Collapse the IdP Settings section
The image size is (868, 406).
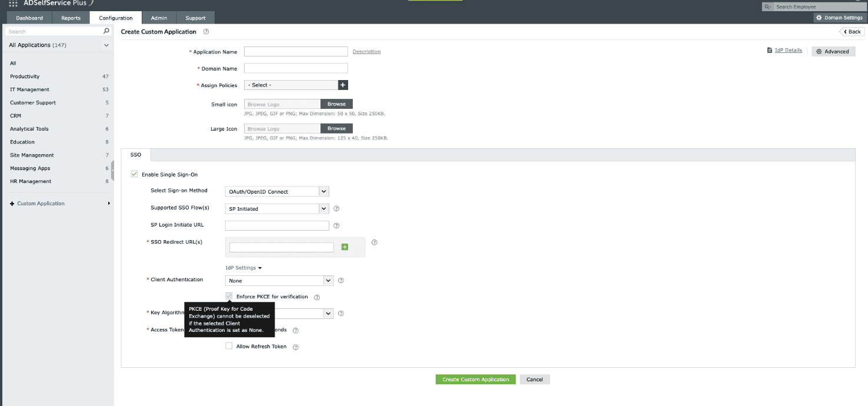click(243, 268)
